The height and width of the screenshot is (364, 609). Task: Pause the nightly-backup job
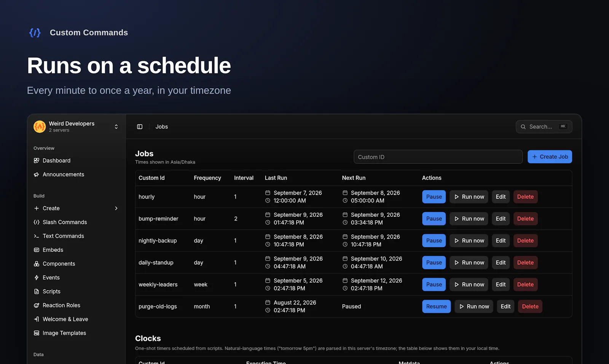click(434, 241)
